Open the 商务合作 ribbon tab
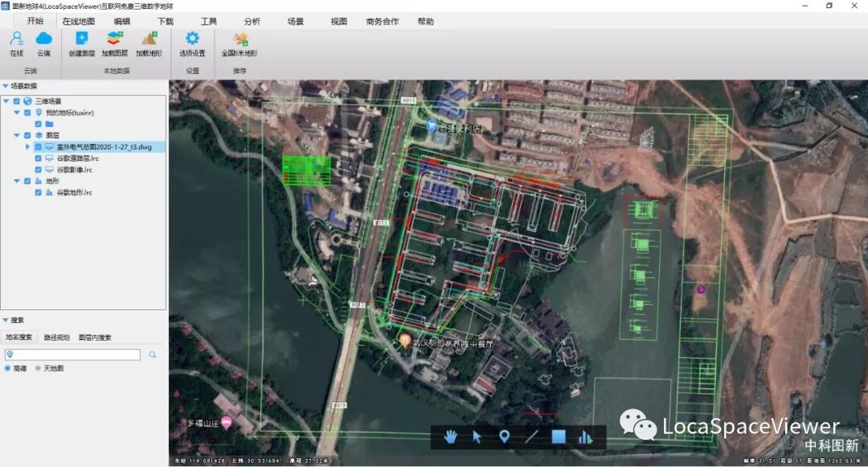This screenshot has width=868, height=467. tap(382, 21)
